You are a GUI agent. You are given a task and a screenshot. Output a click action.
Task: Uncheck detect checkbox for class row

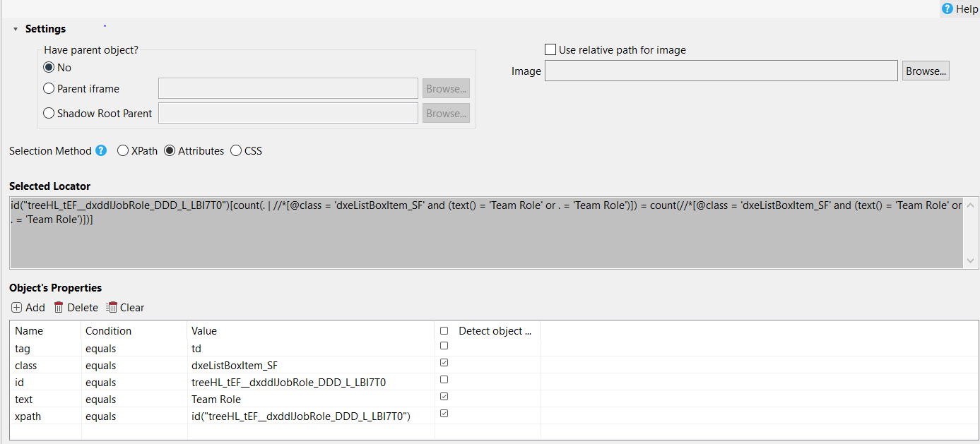click(444, 363)
